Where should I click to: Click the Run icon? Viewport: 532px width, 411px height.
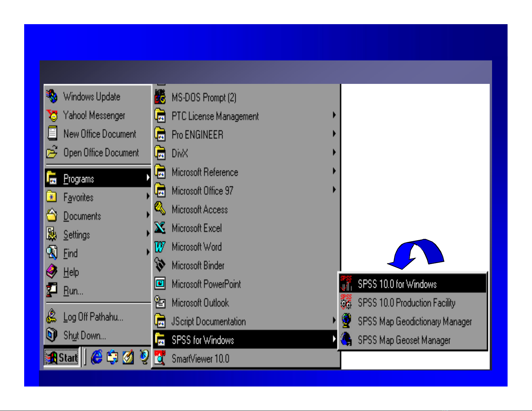pyautogui.click(x=52, y=290)
